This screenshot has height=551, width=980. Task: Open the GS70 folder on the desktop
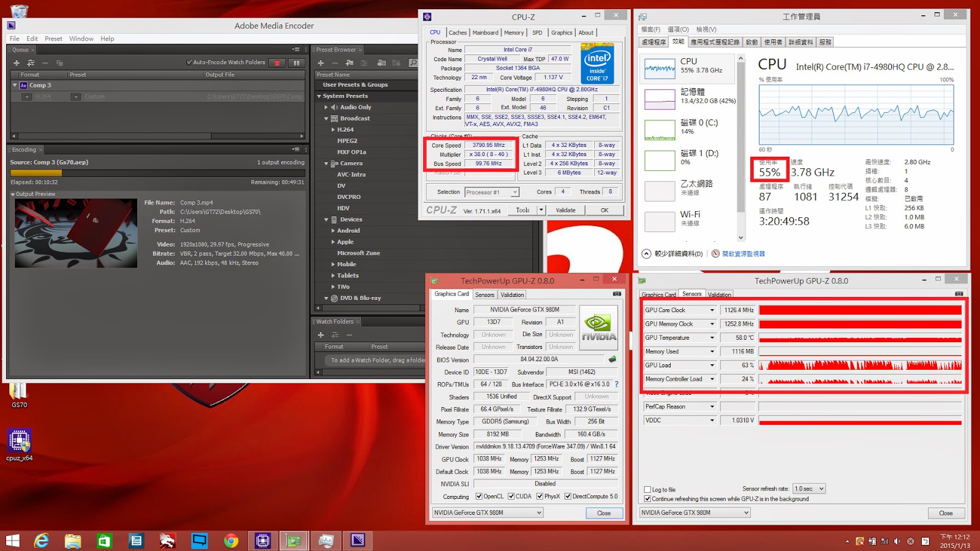click(x=18, y=395)
